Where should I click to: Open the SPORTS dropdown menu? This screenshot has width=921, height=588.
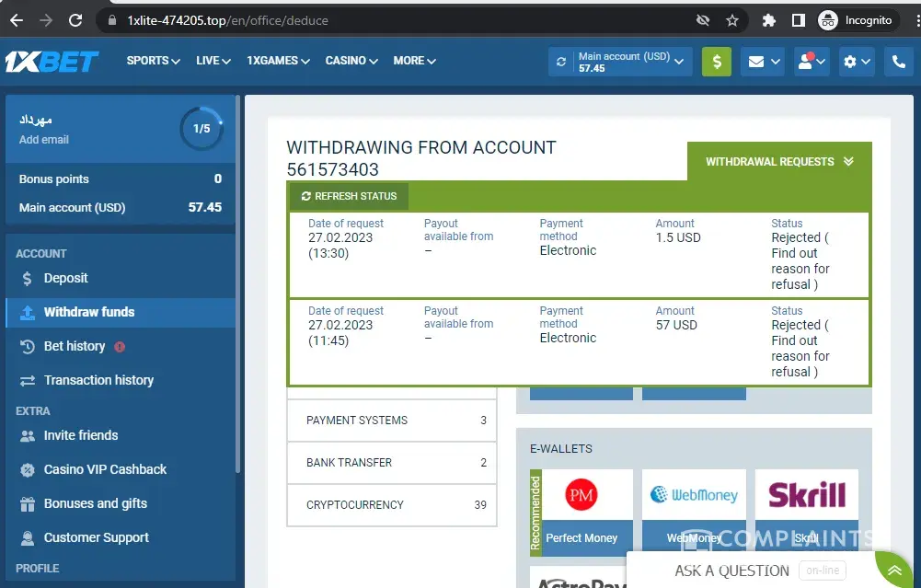pyautogui.click(x=153, y=61)
